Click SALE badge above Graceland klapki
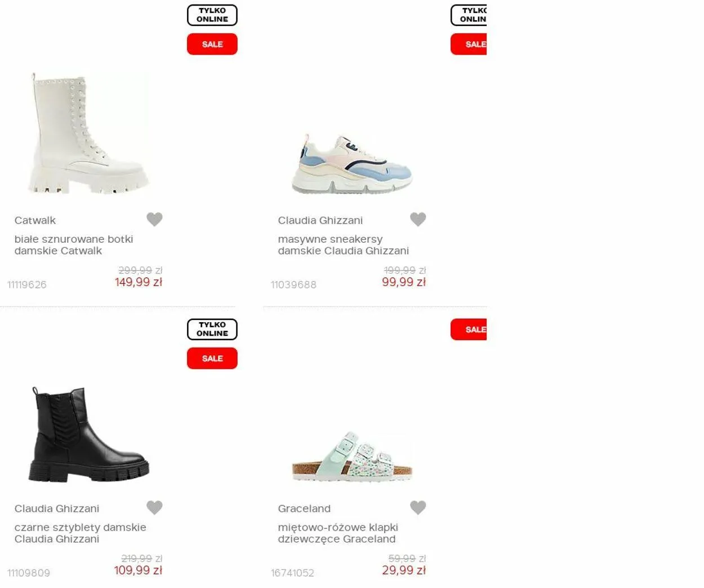 tap(469, 329)
